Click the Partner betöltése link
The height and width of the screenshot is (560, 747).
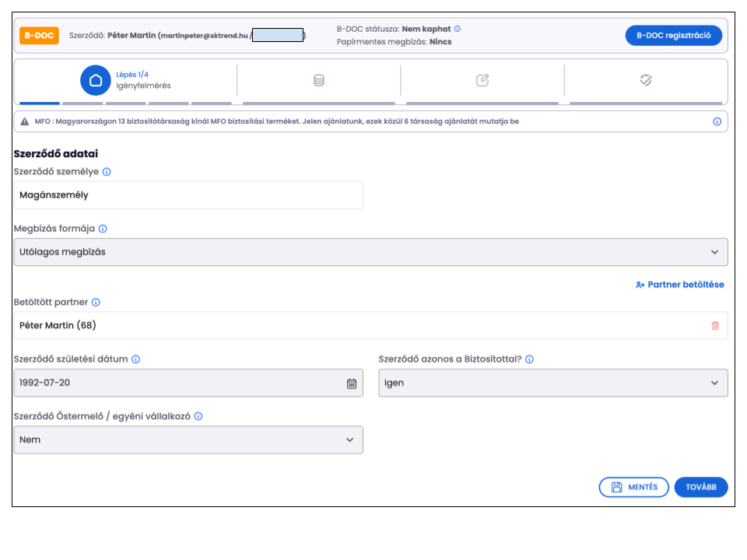click(x=679, y=285)
